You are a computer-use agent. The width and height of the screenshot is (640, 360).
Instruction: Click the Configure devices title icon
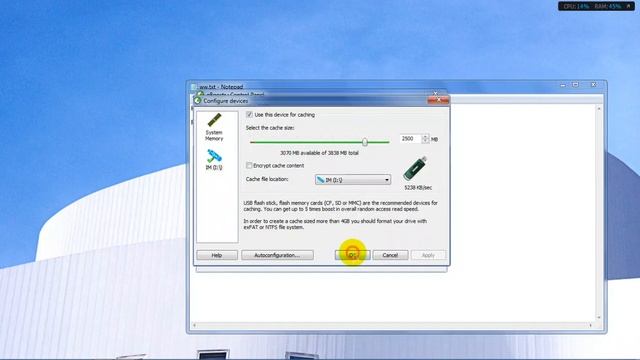(198, 100)
